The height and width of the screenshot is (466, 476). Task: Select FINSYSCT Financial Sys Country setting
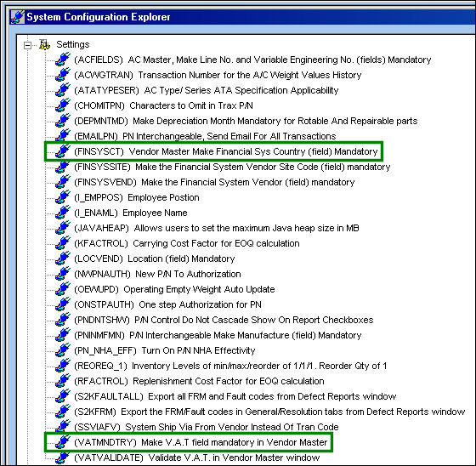click(x=226, y=151)
